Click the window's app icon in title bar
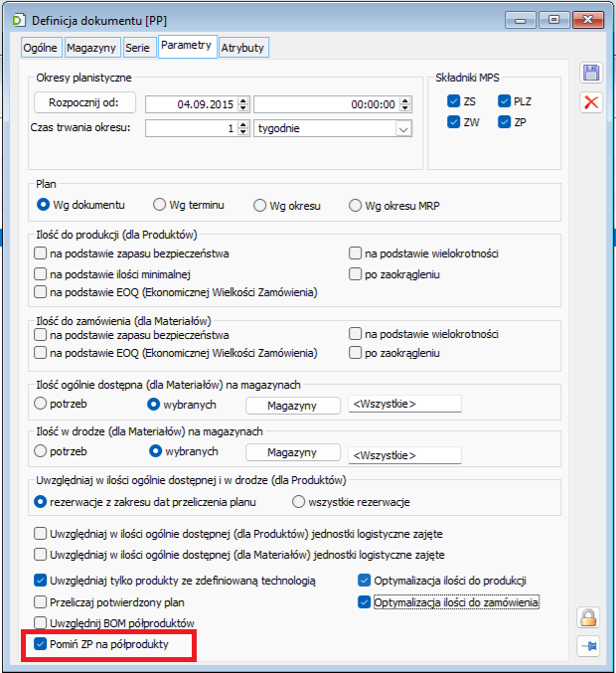The image size is (616, 673). (x=19, y=20)
